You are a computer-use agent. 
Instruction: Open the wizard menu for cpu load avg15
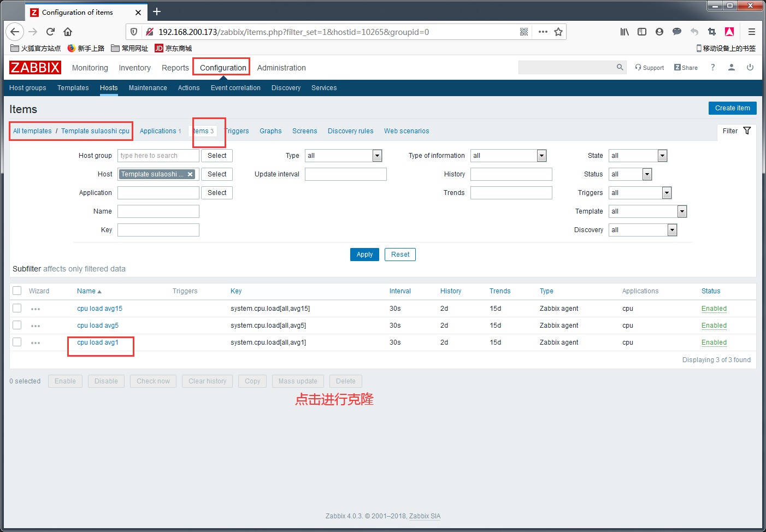coord(36,309)
